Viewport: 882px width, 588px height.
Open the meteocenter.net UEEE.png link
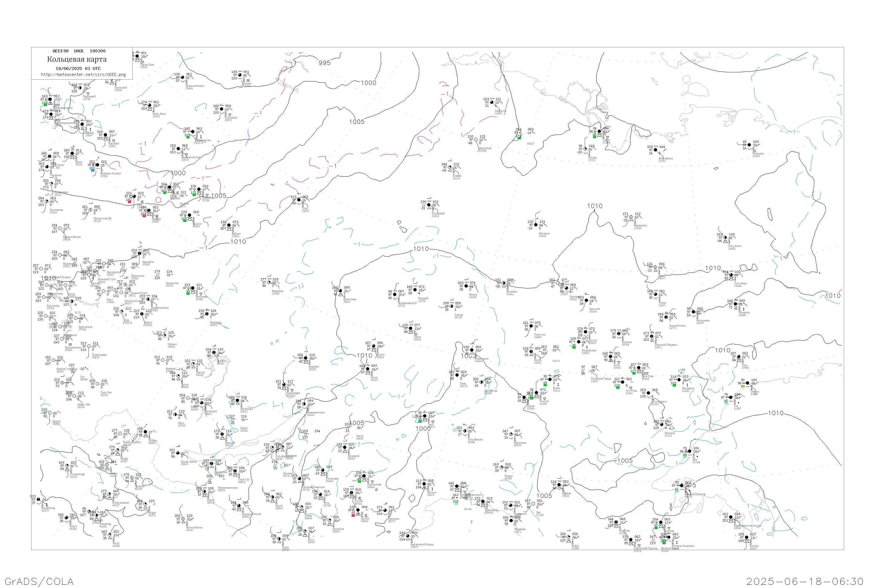(x=83, y=75)
